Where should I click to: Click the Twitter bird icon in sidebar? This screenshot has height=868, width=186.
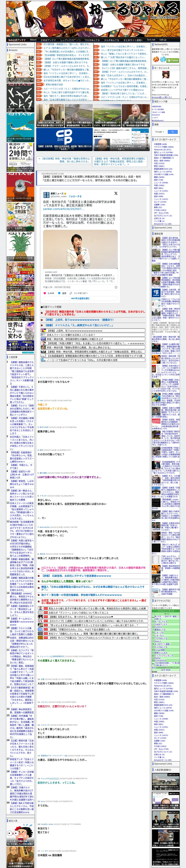pos(163,59)
